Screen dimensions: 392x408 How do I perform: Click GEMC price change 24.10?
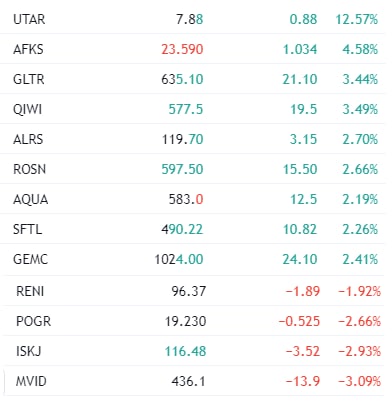point(300,259)
